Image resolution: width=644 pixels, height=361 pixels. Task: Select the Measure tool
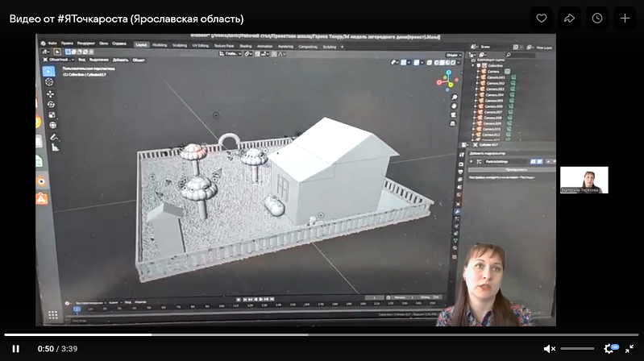click(x=55, y=147)
